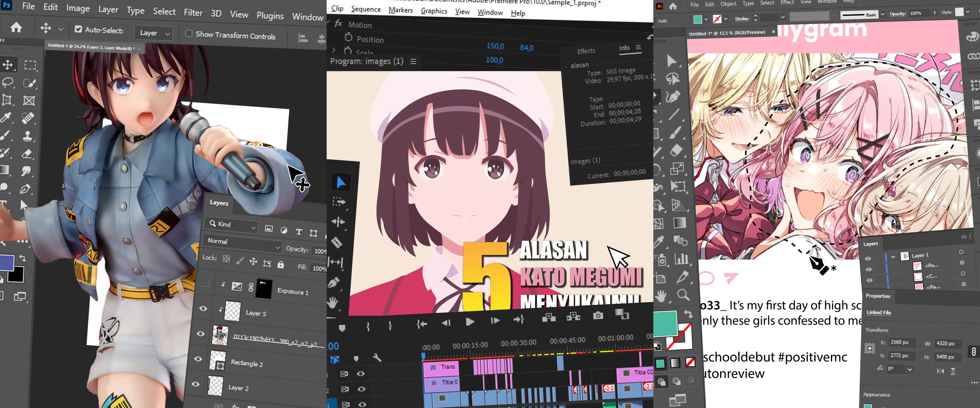Select the Razor tool in Premiere
The width and height of the screenshot is (980, 408).
[x=337, y=242]
